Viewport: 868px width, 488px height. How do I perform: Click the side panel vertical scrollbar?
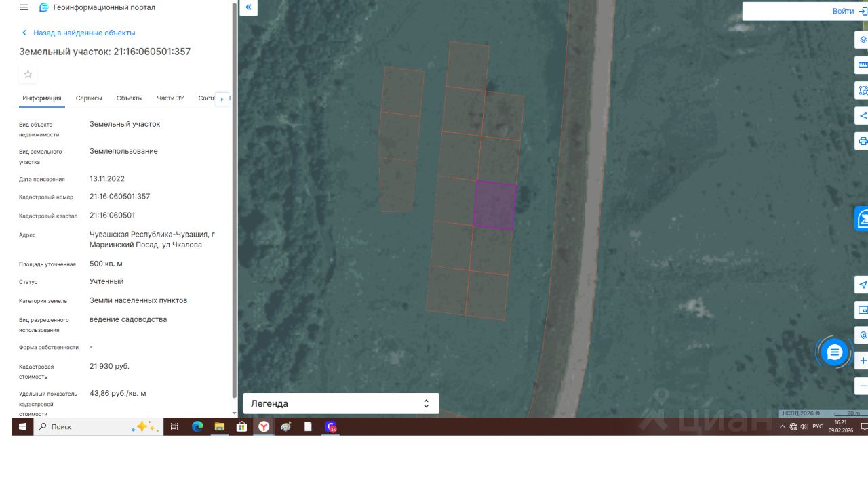point(235,200)
